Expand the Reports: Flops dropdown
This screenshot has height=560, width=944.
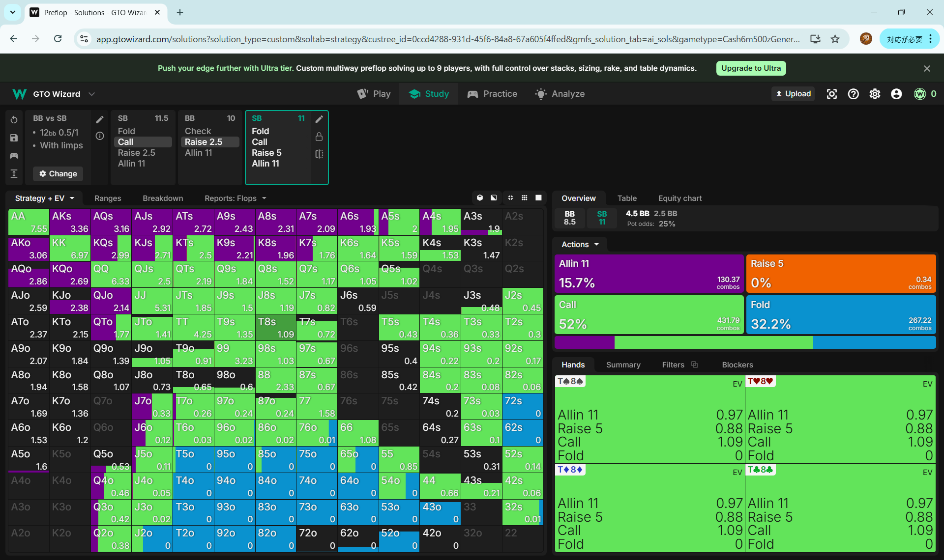tap(235, 198)
